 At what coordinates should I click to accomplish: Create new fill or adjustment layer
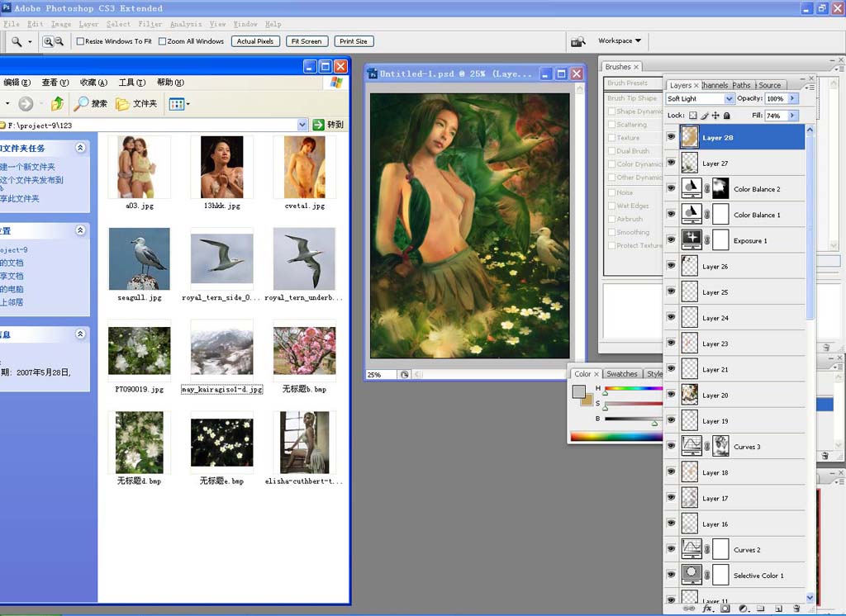point(743,609)
